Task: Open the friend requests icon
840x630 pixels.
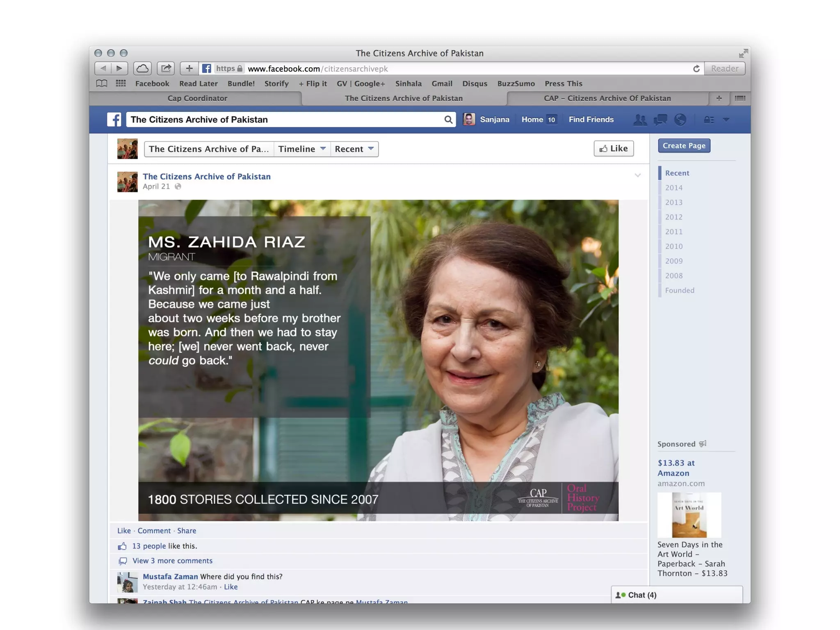Action: pyautogui.click(x=639, y=119)
